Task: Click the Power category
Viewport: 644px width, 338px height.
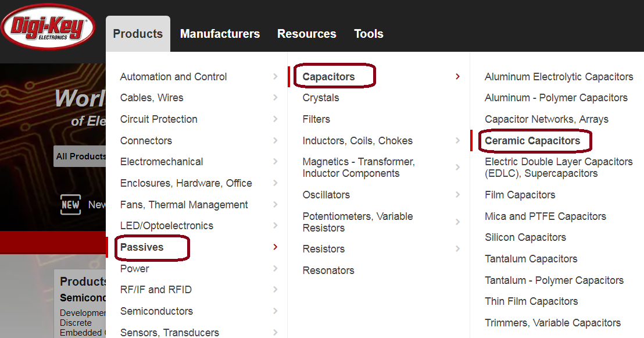Action: (x=134, y=269)
